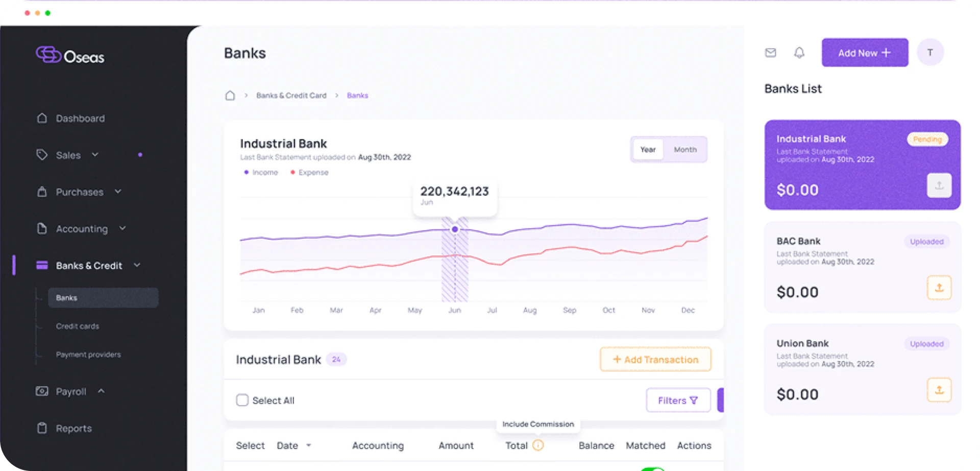
Task: Upload statement for Union Bank
Action: tap(939, 390)
